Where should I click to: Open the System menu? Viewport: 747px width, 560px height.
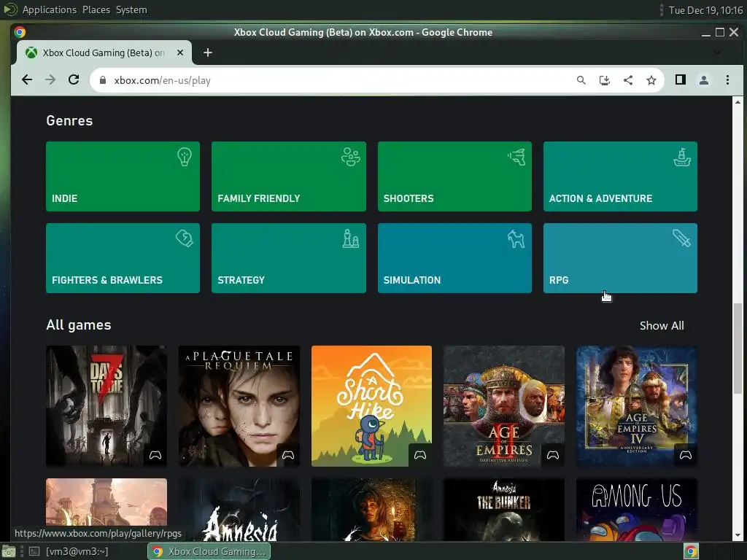(x=131, y=9)
